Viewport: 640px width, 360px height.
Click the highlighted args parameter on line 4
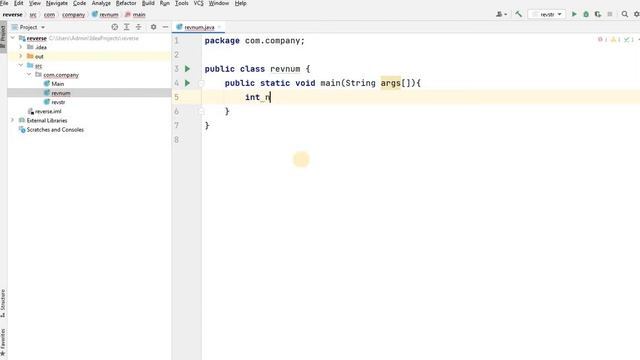click(x=391, y=83)
